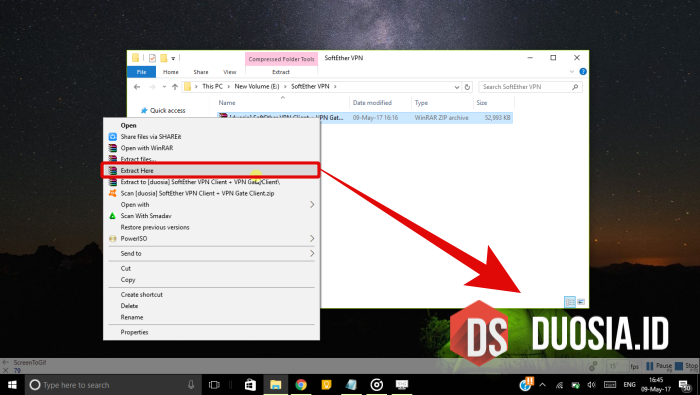Image resolution: width=700 pixels, height=395 pixels.
Task: Open Explorer help question mark icon
Action: click(x=583, y=71)
